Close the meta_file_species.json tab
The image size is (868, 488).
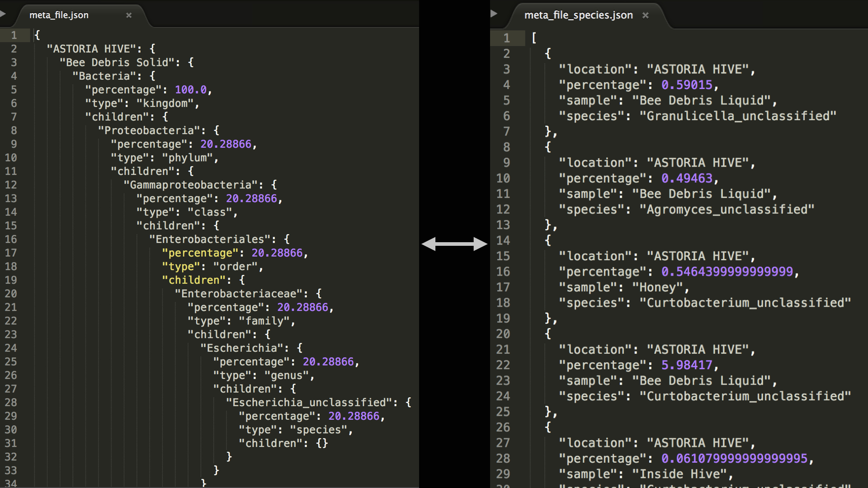646,15
